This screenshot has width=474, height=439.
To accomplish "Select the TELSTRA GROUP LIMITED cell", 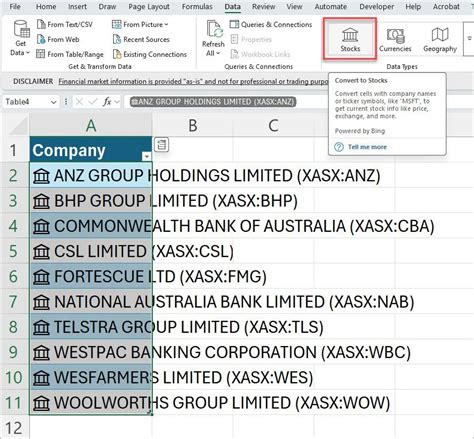I will tap(91, 327).
